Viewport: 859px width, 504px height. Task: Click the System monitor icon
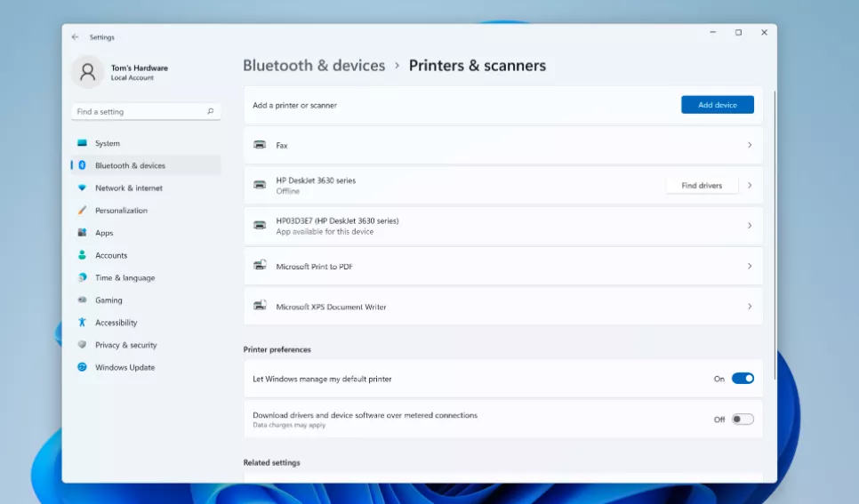(x=82, y=143)
